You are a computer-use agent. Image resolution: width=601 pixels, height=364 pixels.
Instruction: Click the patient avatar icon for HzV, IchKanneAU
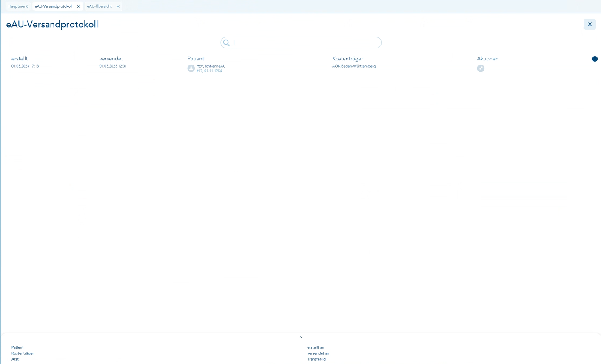(191, 68)
